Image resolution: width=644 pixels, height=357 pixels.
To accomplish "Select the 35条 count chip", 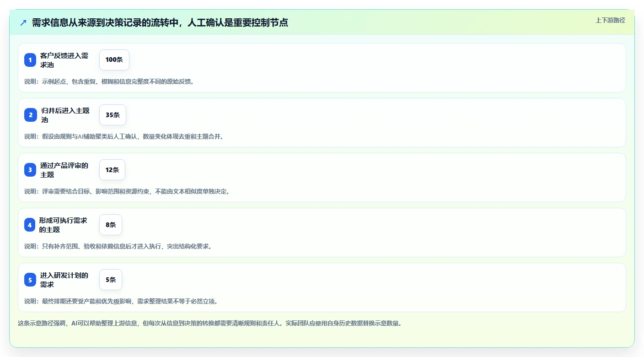I will 113,115.
